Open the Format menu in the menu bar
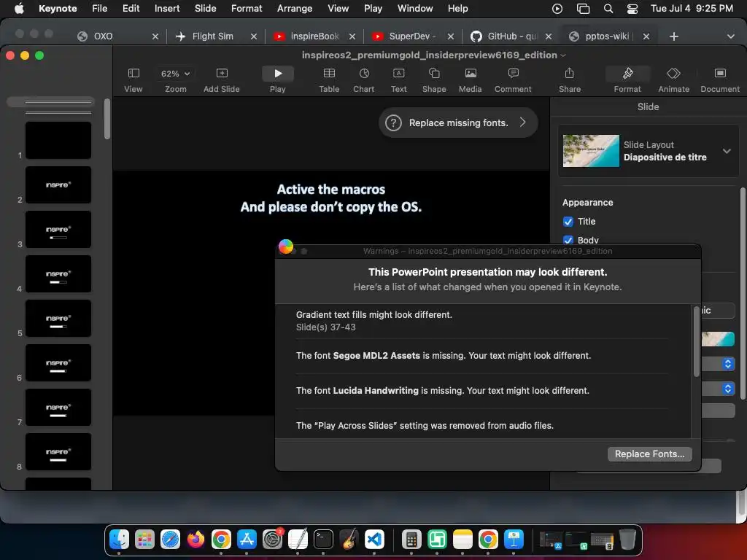The height and width of the screenshot is (560, 747). point(247,9)
